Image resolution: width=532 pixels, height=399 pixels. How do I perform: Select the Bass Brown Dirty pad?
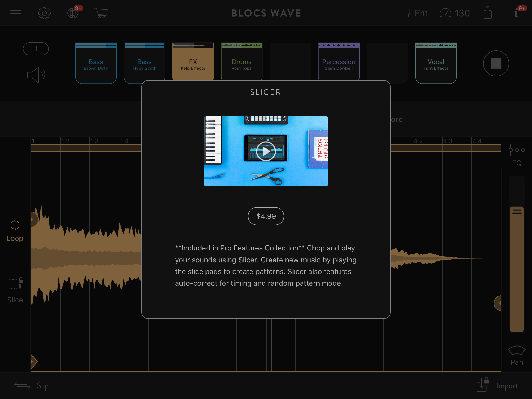pyautogui.click(x=96, y=63)
